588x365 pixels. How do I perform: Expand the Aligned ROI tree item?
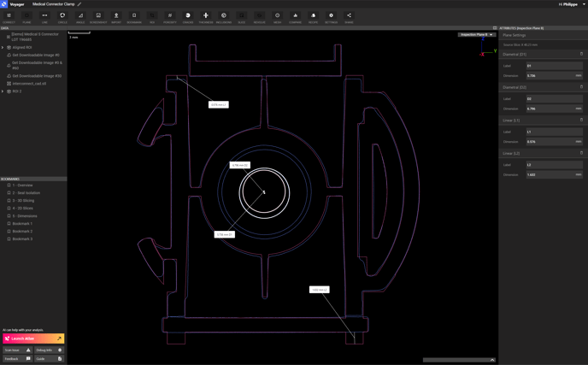pos(3,48)
